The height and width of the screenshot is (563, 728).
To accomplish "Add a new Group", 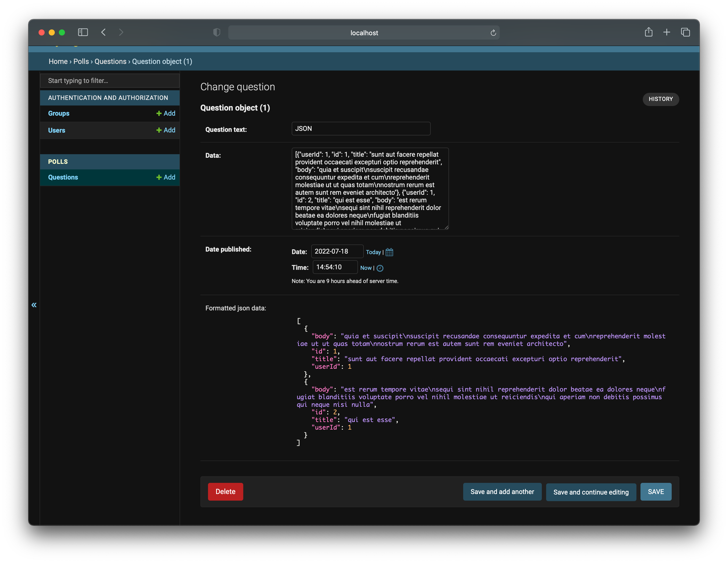I will (x=166, y=113).
